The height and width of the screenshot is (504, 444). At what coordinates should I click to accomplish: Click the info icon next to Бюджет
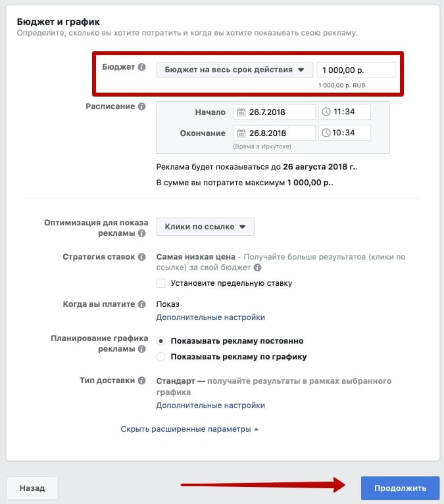(x=141, y=67)
